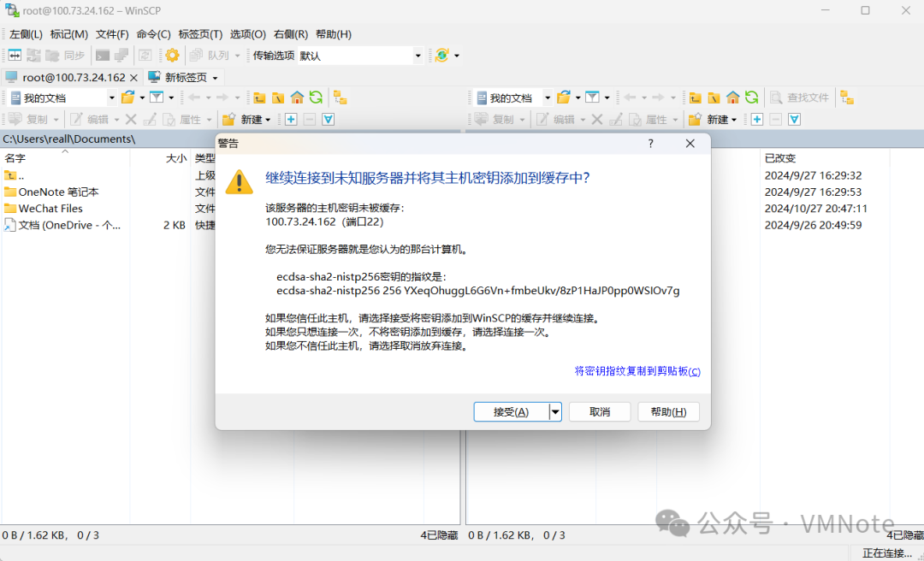Image resolution: width=924 pixels, height=561 pixels.
Task: Expand the 新标签页 dropdown arrow
Action: coord(215,78)
